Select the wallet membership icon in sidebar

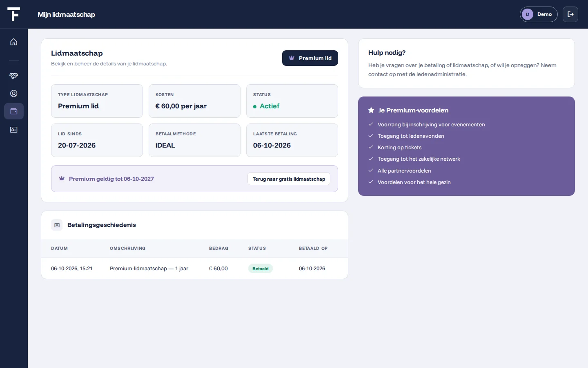point(14,111)
